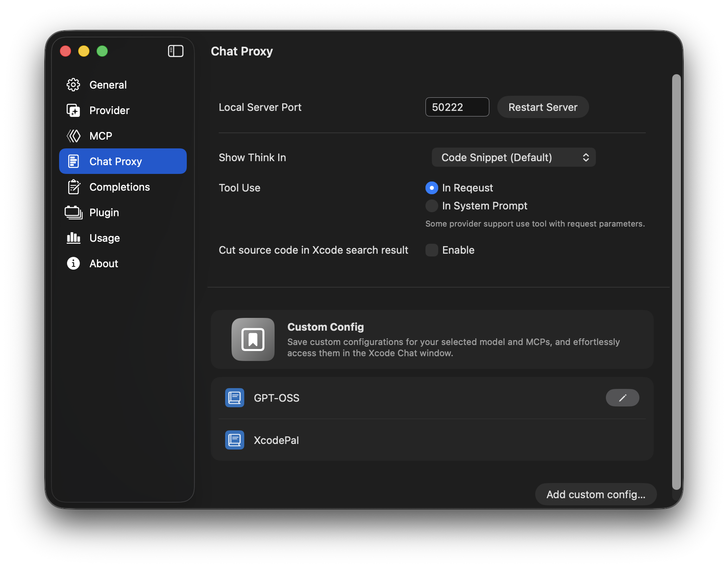The width and height of the screenshot is (728, 568).
Task: Click the Local Server Port field
Action: pos(457,107)
